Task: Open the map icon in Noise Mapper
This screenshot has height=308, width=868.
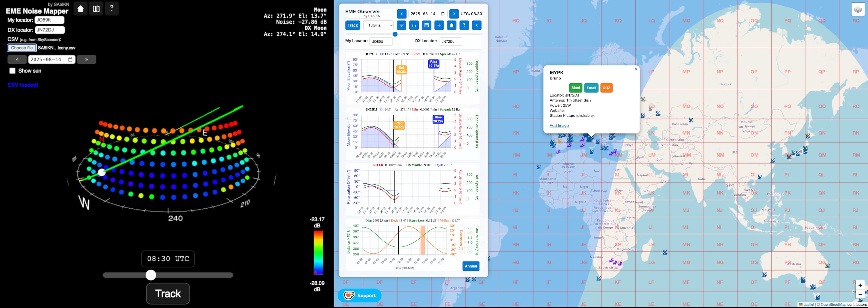Action: pos(96,9)
